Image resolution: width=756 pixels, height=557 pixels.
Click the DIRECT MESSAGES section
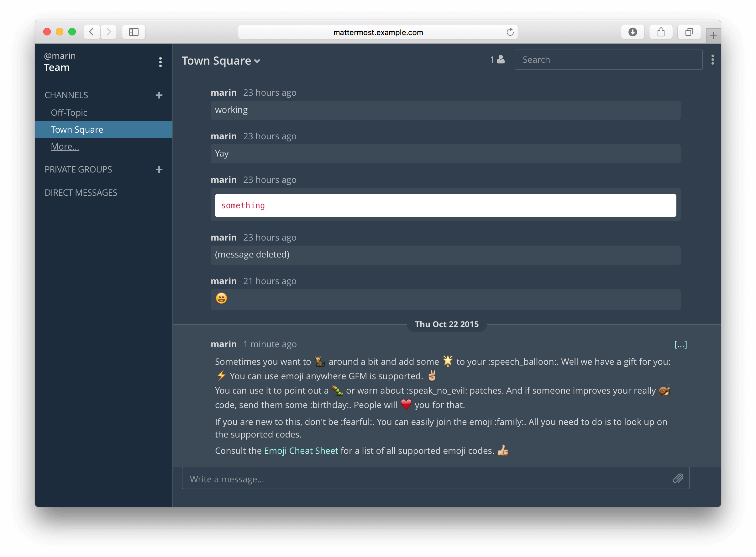coord(81,192)
